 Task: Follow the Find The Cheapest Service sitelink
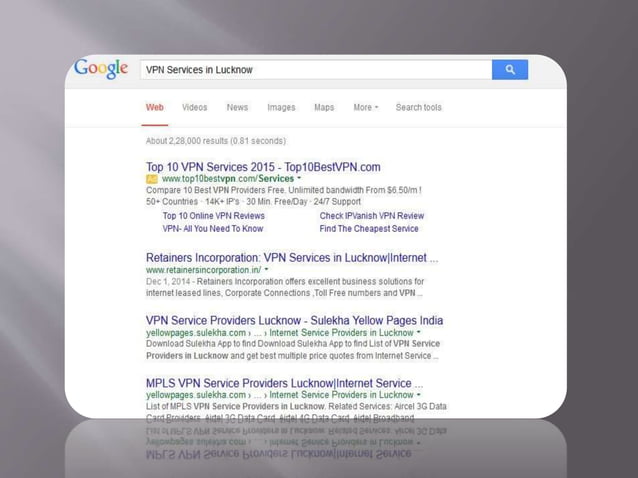pos(369,229)
